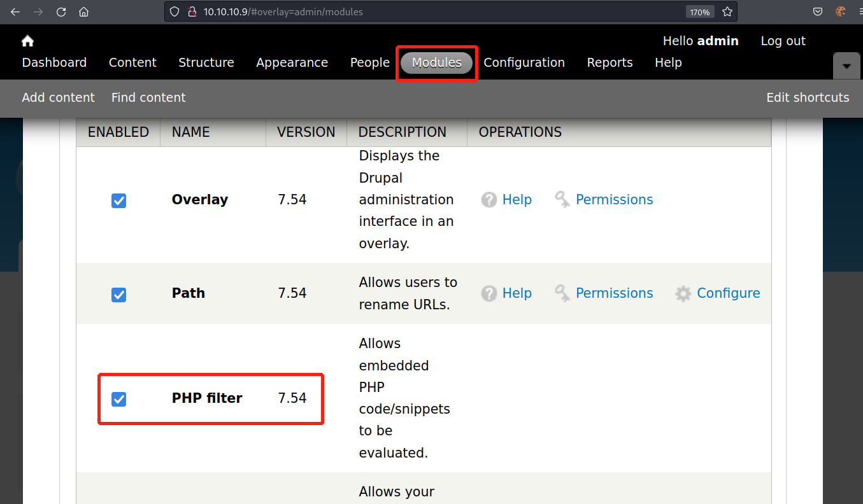Toggle the PHP filter module checkbox
The image size is (863, 504).
(118, 399)
